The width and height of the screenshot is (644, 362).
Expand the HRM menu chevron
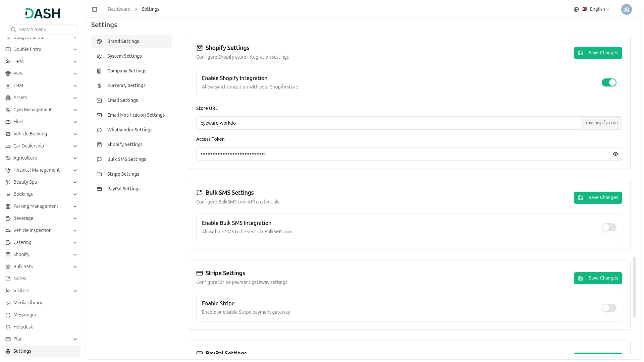coord(75,62)
